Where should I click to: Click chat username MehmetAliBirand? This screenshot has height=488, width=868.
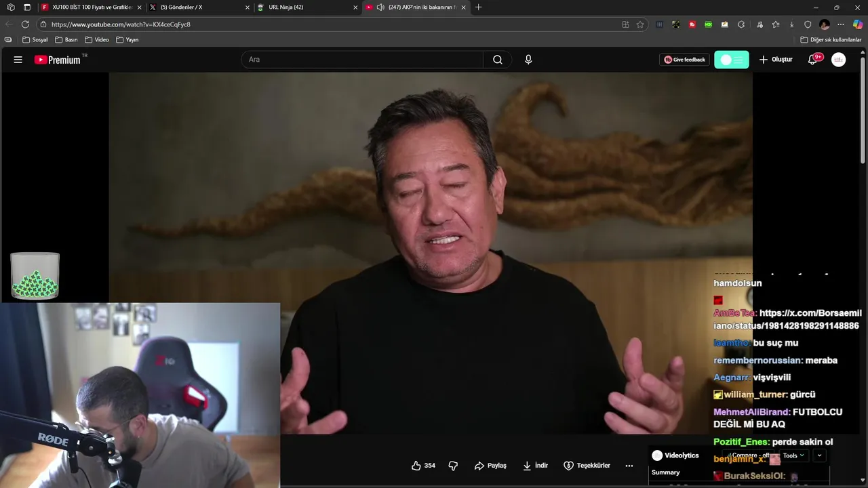click(x=751, y=412)
